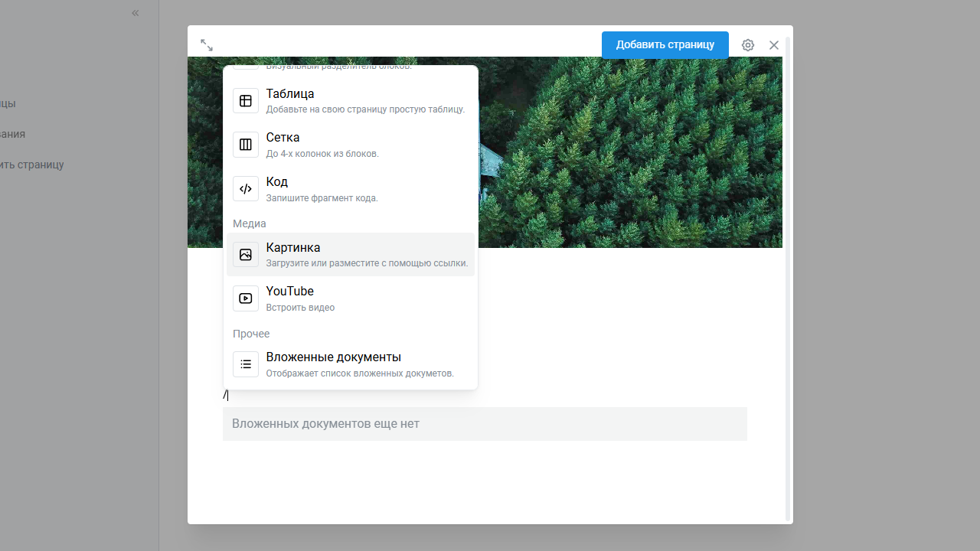This screenshot has height=551, width=980.
Task: Click the nested documents list icon
Action: pyautogui.click(x=246, y=364)
